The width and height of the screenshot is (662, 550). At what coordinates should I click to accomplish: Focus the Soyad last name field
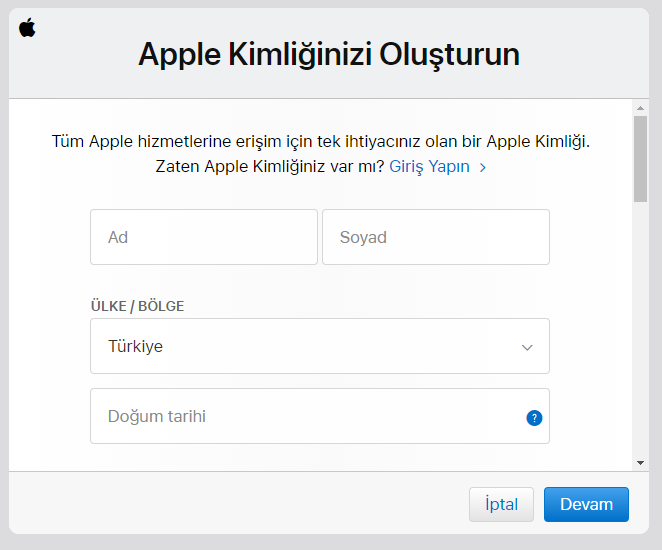coord(435,237)
